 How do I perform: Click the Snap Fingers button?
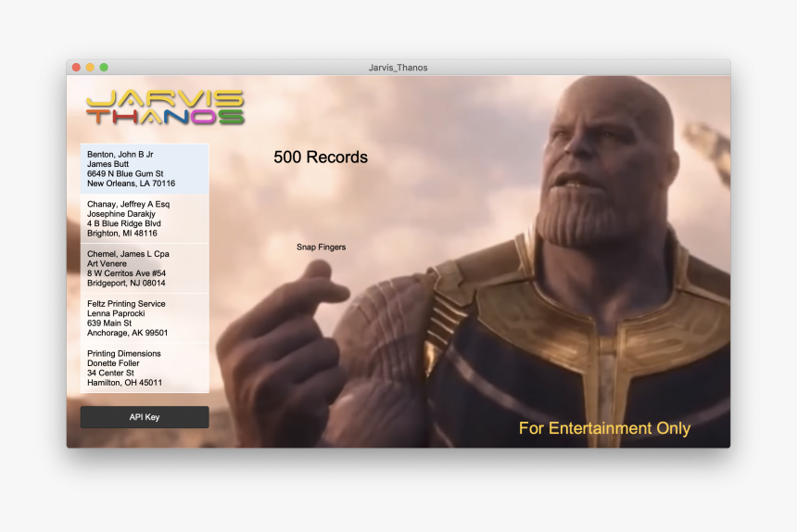[x=321, y=247]
